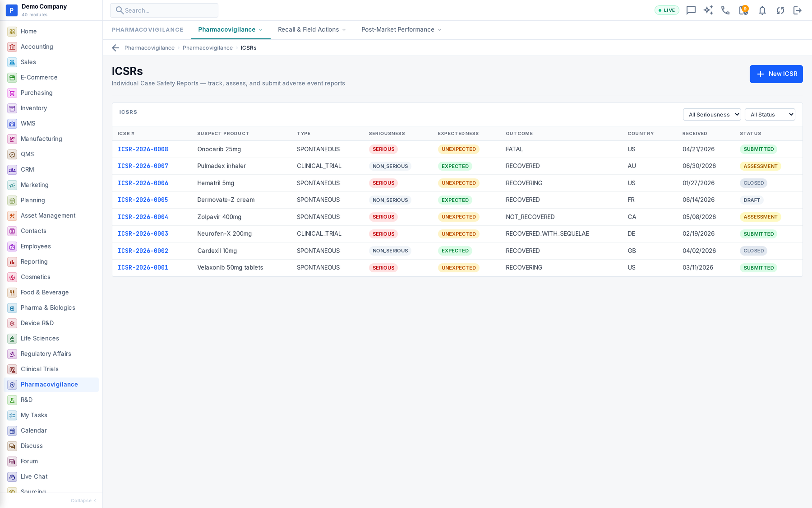Viewport: 812px width, 508px height.
Task: Open ICSR-2026-0007 report link
Action: (x=143, y=166)
